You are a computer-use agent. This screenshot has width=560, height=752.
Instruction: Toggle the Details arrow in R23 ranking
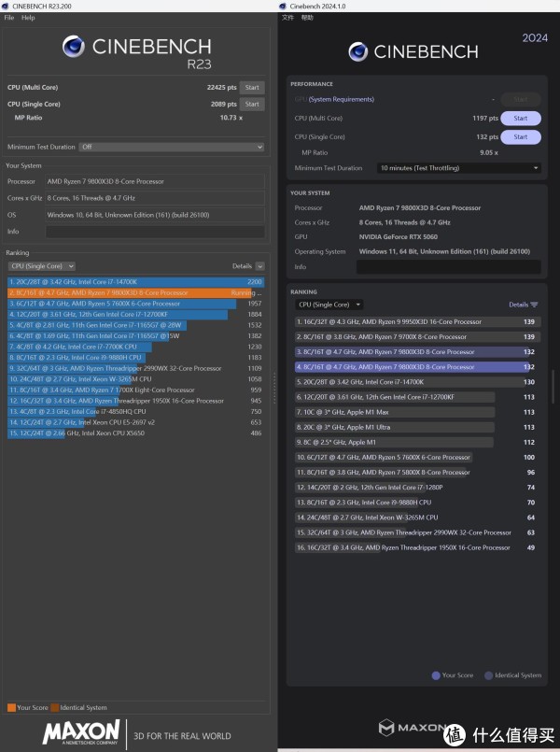260,266
